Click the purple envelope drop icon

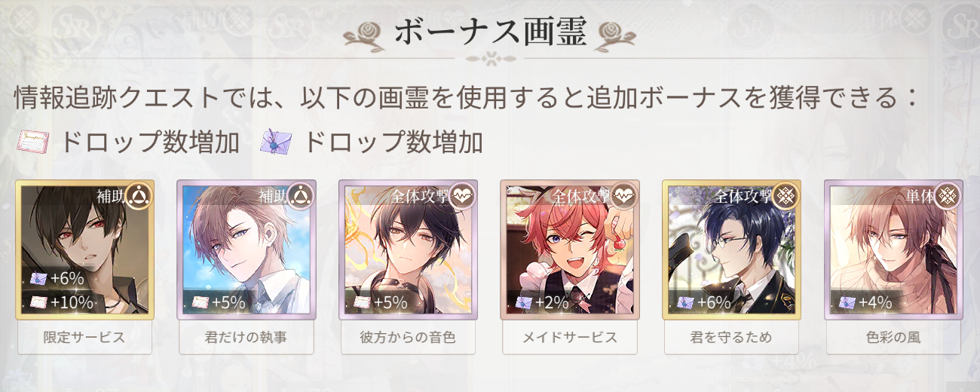coord(276,142)
